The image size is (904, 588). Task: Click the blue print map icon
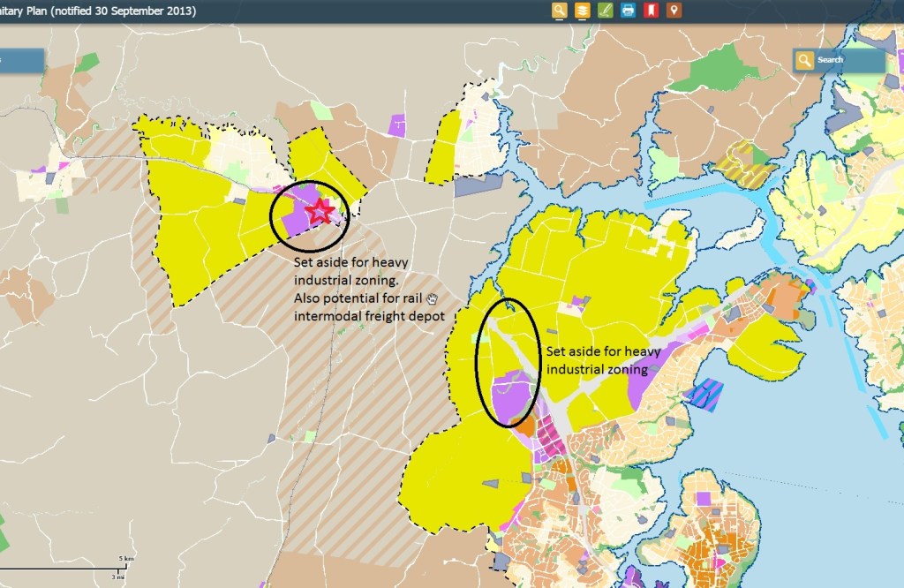628,11
